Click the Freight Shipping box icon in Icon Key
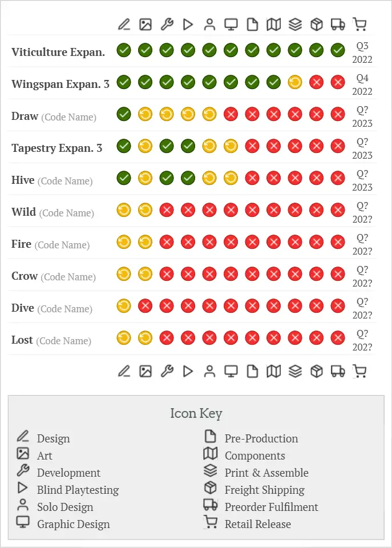392x548 pixels. (x=211, y=487)
